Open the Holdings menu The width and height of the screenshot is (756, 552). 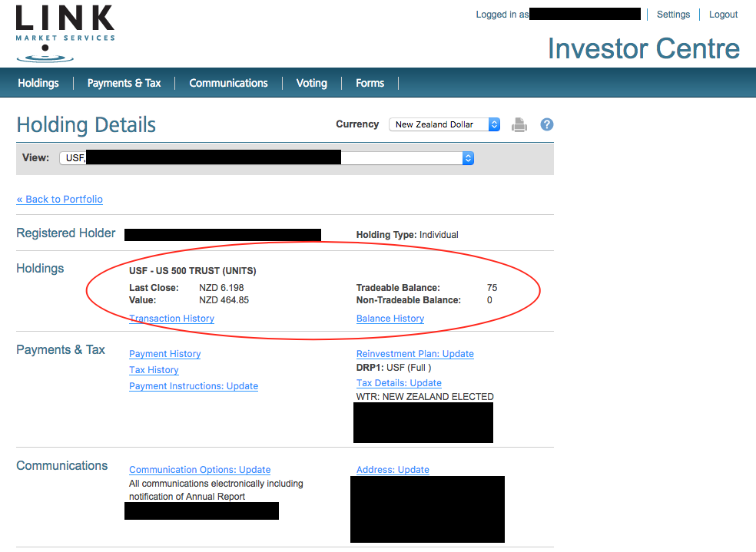38,83
